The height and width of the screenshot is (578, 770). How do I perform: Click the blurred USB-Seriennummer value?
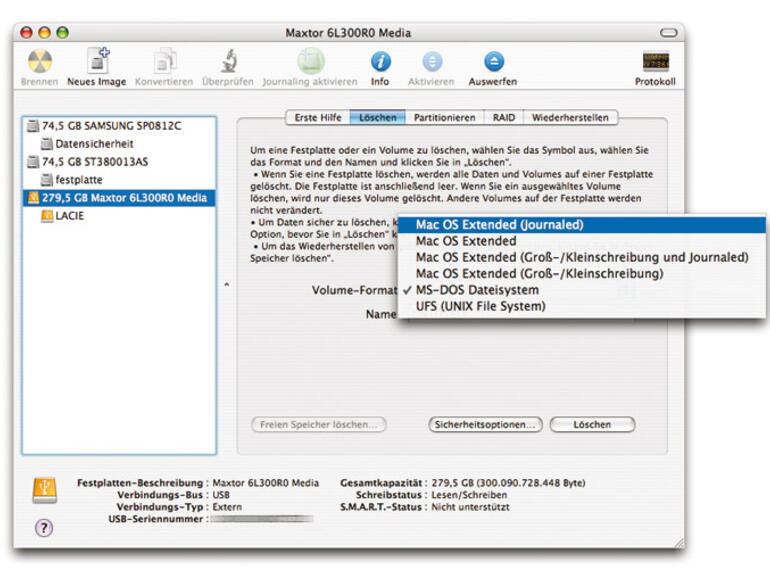(x=262, y=519)
